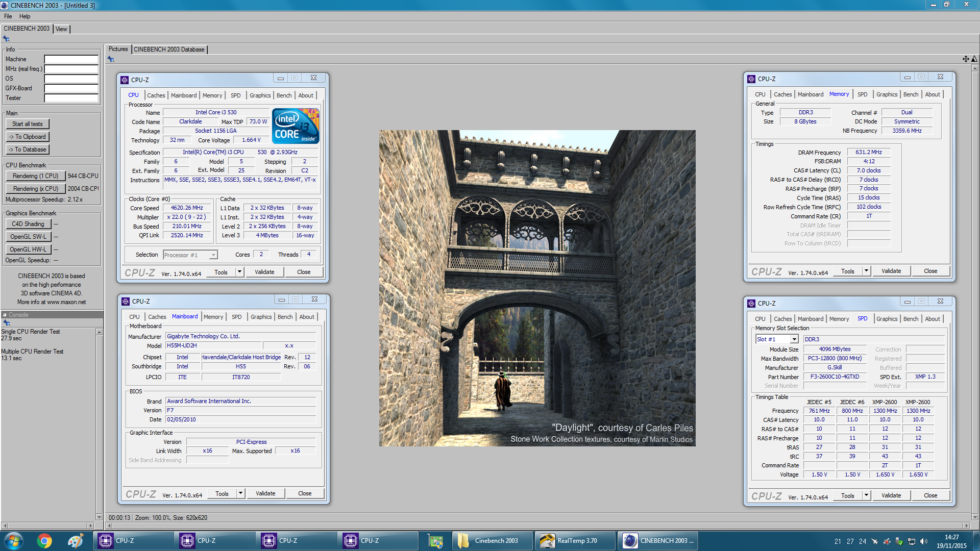Open the Paint icon in the taskbar
The width and height of the screenshot is (980, 551).
(76, 541)
